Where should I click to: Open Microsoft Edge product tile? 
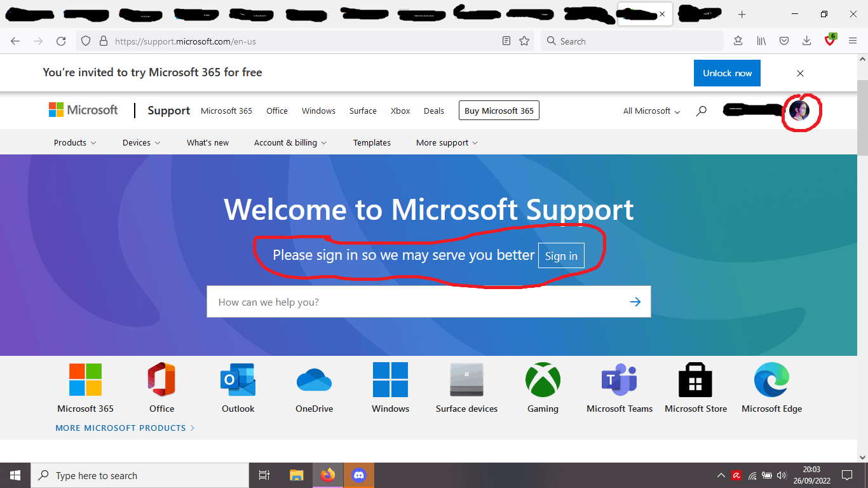[x=771, y=388]
